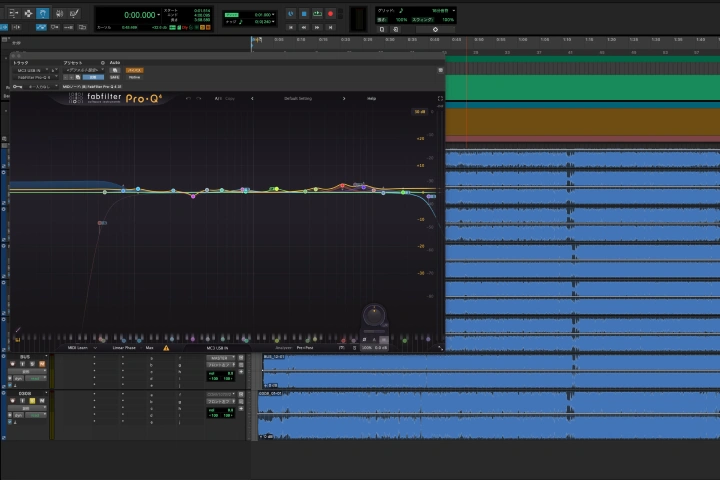Open the Grid value dropdown showing 16分音符
Viewport: 720px width, 480px height.
(x=454, y=10)
